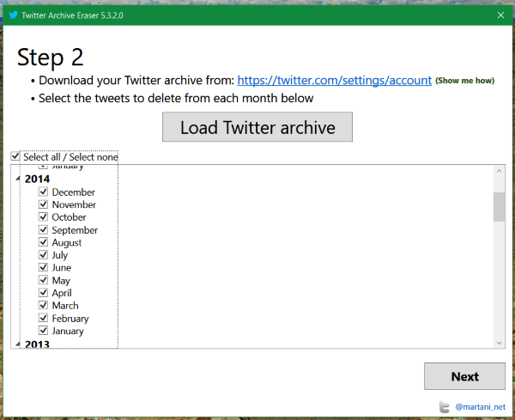Screen dimensions: 515x420
Task: Uncheck May 2014 checkbox
Action: click(43, 280)
